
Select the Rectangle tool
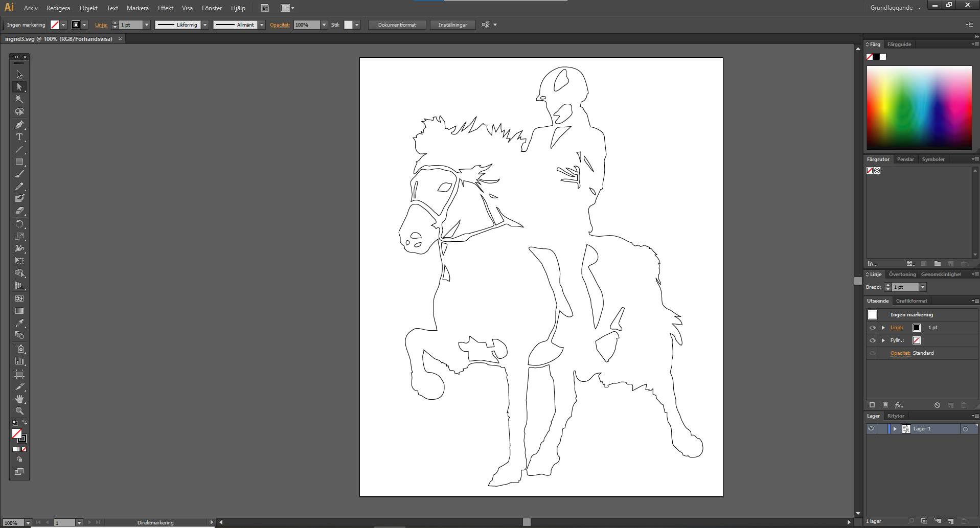[19, 162]
